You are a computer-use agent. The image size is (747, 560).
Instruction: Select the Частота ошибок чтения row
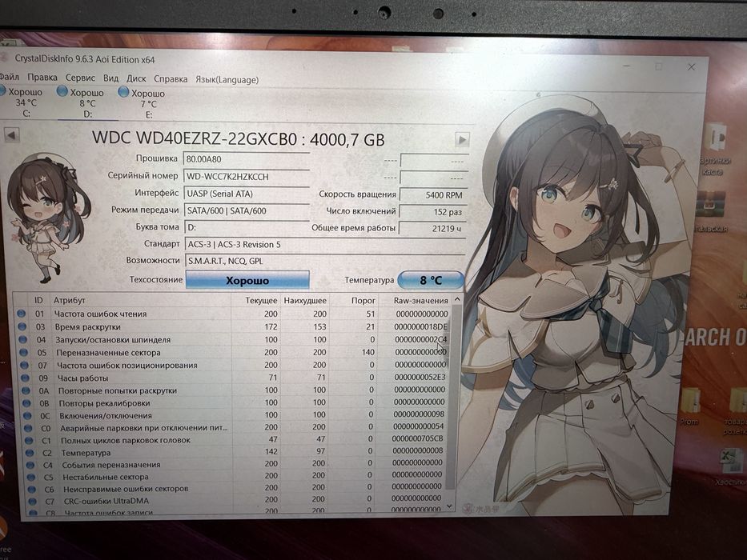click(x=232, y=314)
